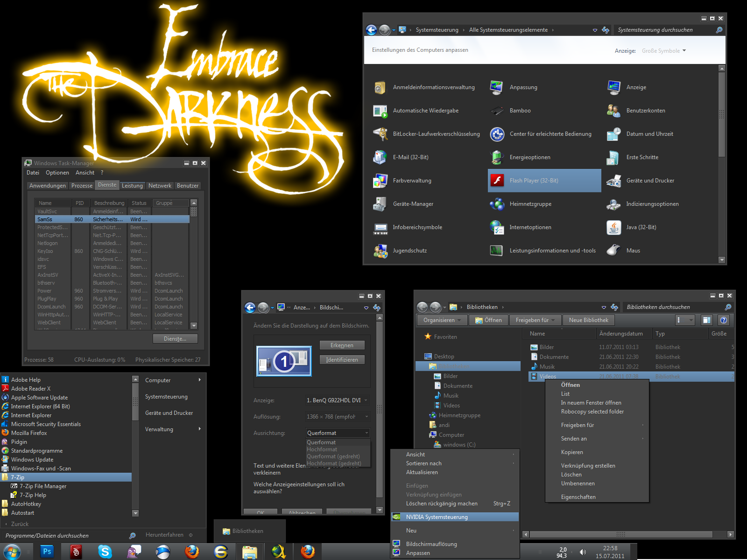Select Hochformat in the orientation list
Viewport: 747px width, 560px height.
pos(322,449)
